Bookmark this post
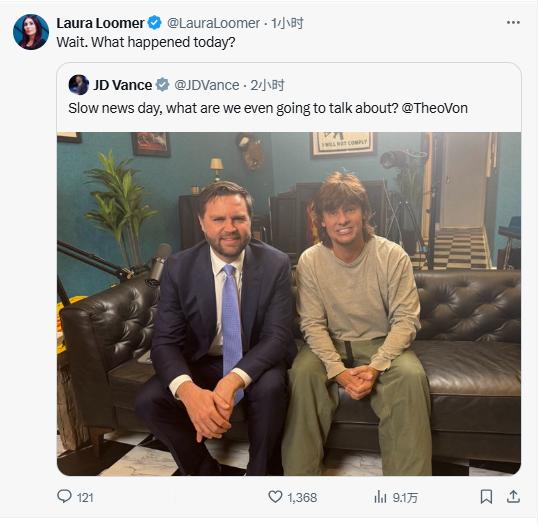The height and width of the screenshot is (524, 540). pos(486,496)
